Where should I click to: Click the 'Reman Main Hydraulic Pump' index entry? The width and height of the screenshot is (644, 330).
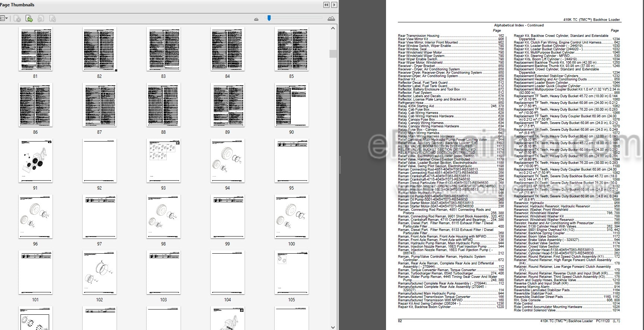point(420,193)
